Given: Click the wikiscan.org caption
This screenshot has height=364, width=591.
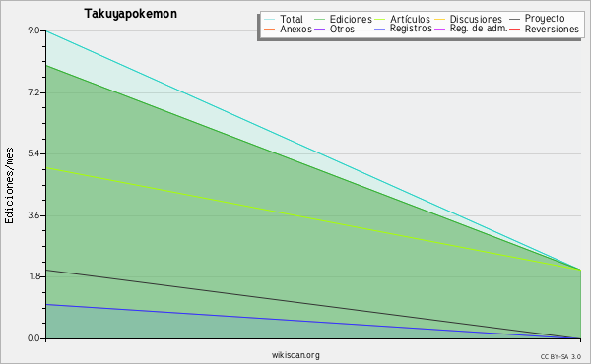Looking at the screenshot, I should 295,355.
